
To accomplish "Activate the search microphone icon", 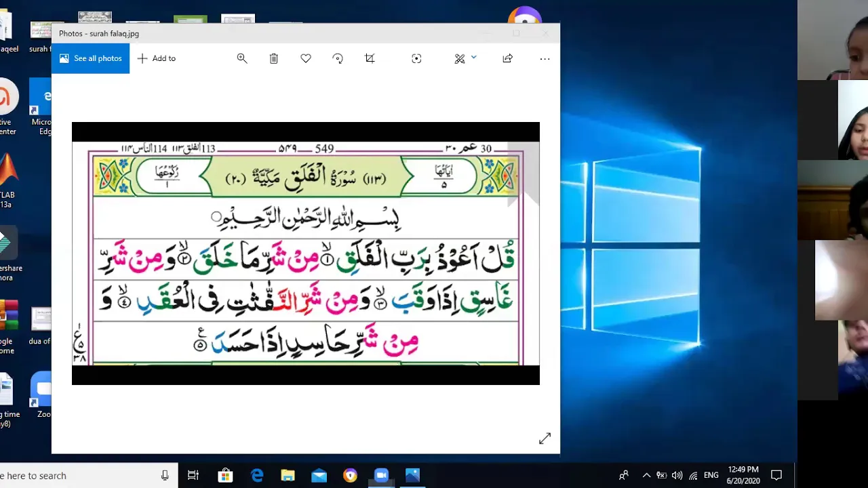I will coord(165,476).
